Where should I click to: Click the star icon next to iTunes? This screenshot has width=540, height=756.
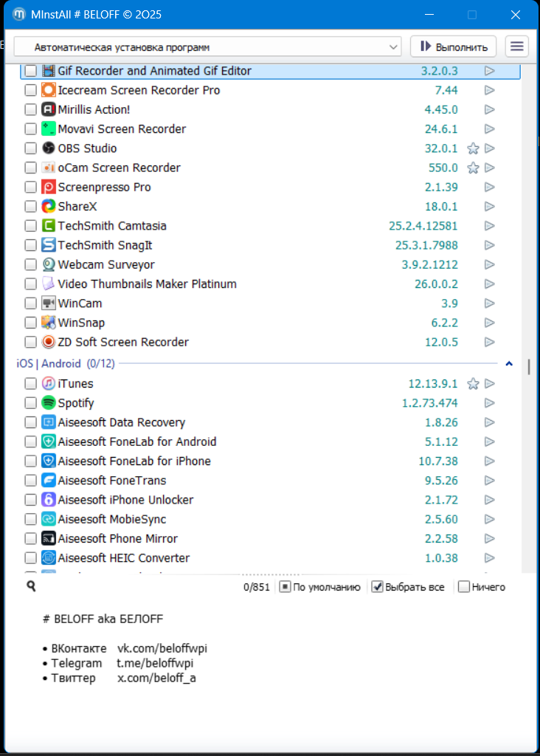pyautogui.click(x=474, y=384)
